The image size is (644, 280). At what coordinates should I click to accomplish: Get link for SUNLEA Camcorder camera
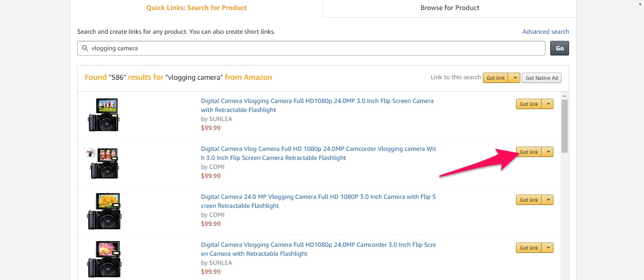pyautogui.click(x=529, y=248)
